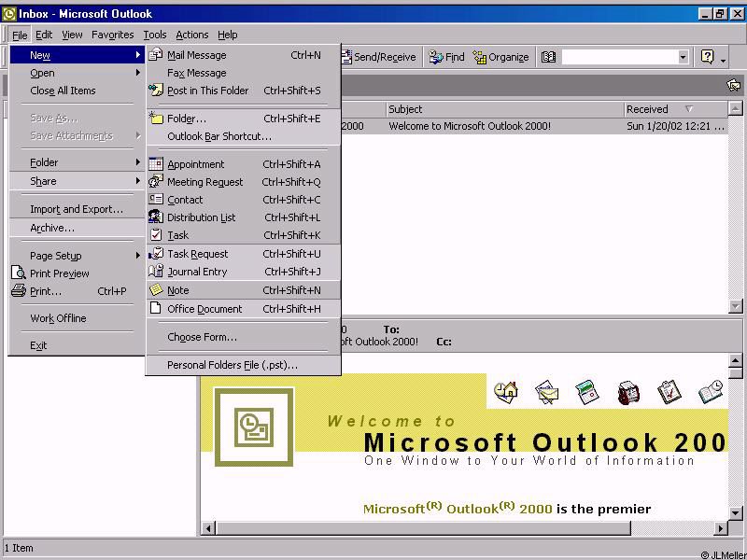This screenshot has height=560, width=747.
Task: Click the Subject column header
Action: (x=504, y=109)
